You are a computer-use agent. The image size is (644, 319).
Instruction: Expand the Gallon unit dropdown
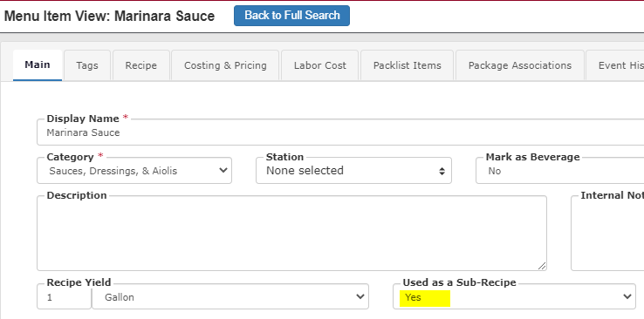(x=230, y=297)
